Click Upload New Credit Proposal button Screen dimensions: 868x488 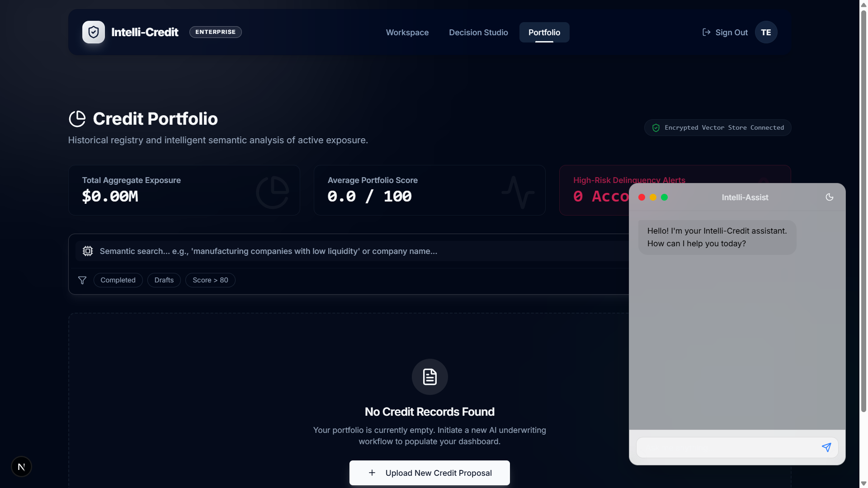(429, 473)
